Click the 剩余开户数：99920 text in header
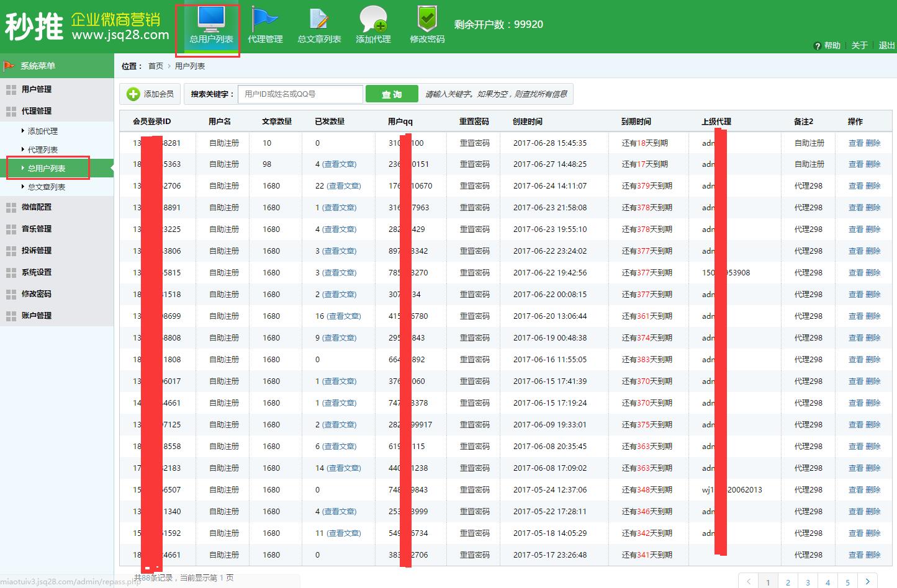 pyautogui.click(x=498, y=24)
